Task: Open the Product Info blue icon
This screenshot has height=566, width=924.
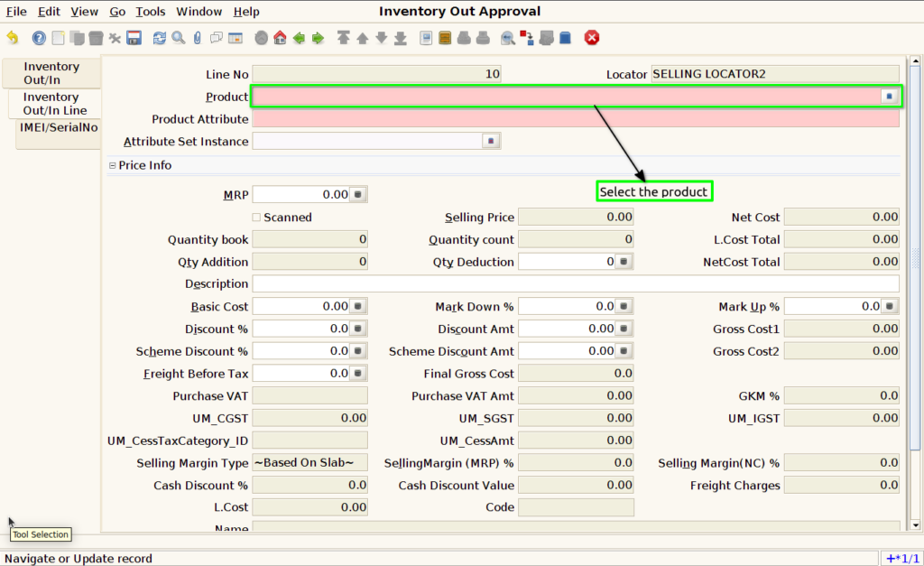Action: (565, 38)
